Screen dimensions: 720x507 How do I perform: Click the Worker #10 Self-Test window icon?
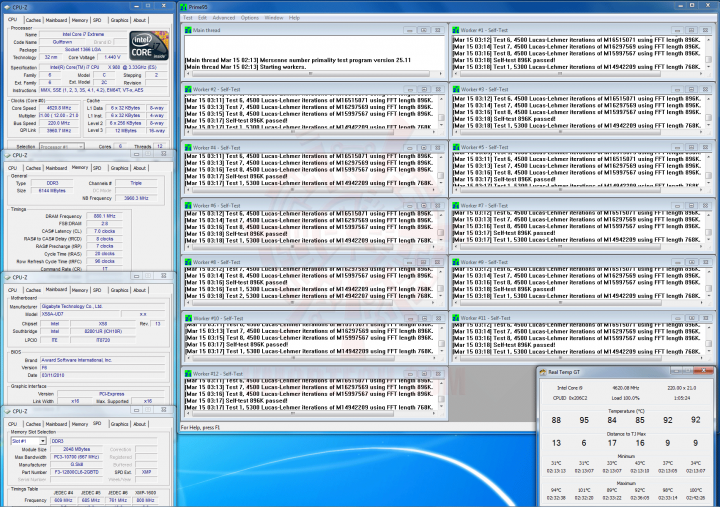click(x=188, y=318)
